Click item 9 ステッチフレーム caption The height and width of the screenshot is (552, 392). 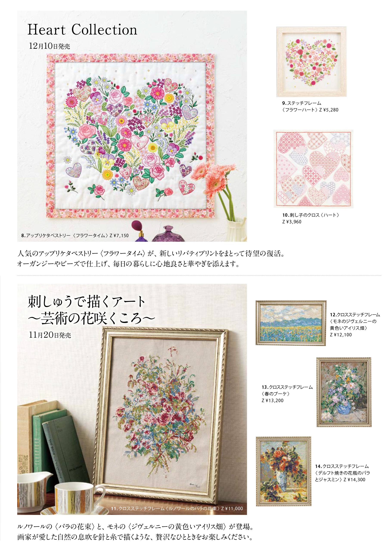point(310,107)
